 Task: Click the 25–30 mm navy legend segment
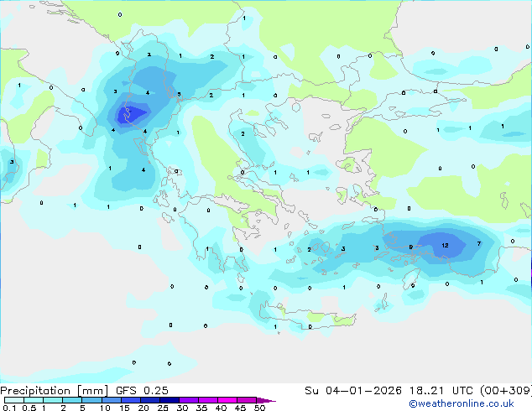[x=169, y=400]
